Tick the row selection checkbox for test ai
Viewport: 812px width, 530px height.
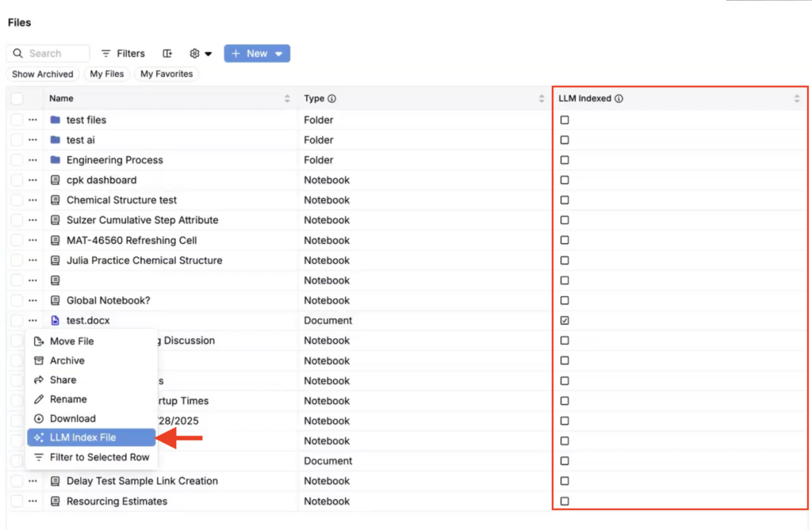pyautogui.click(x=17, y=139)
